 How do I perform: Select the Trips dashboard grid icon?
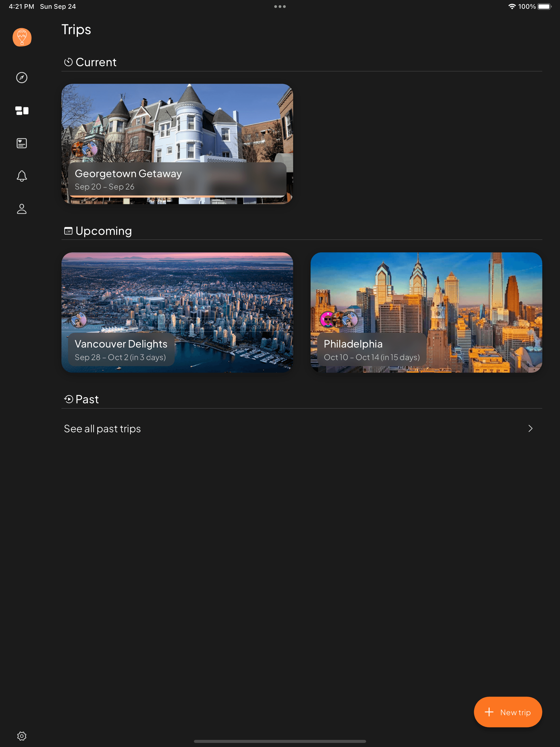pos(22,111)
